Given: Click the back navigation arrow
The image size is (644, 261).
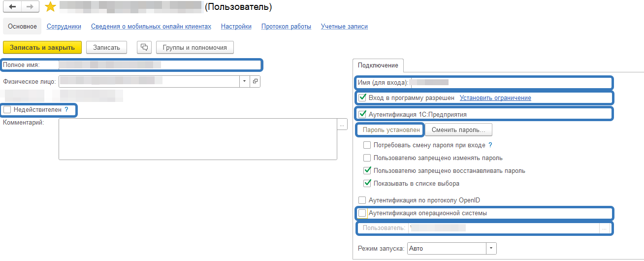Looking at the screenshot, I should 12,7.
